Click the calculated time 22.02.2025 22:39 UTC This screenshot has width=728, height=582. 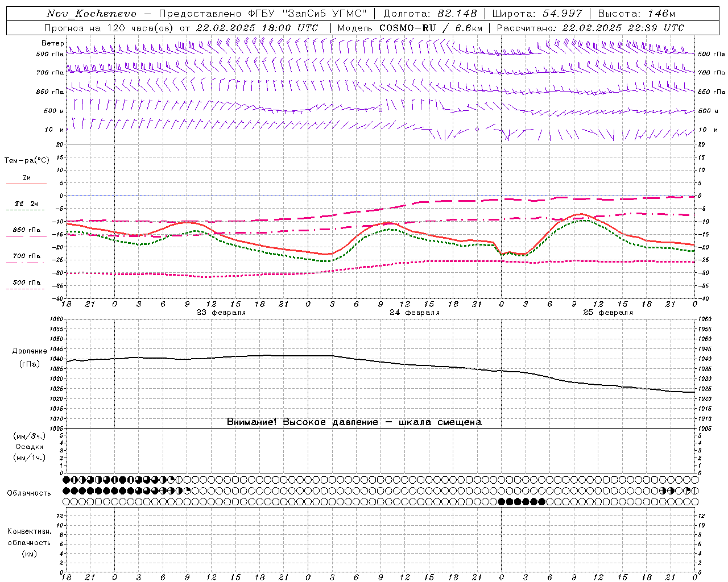(x=623, y=28)
